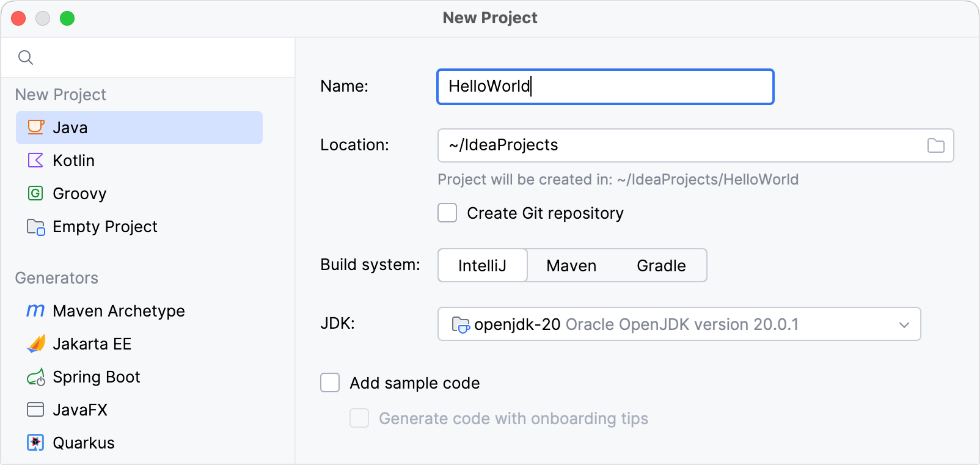
Task: Click the New Project sidebar heading
Action: pos(60,95)
